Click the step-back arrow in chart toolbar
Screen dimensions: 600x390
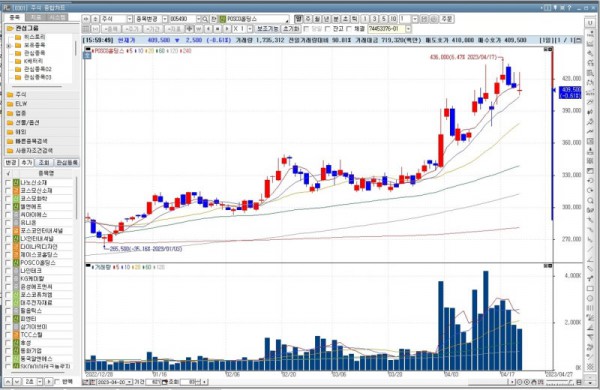[208, 29]
